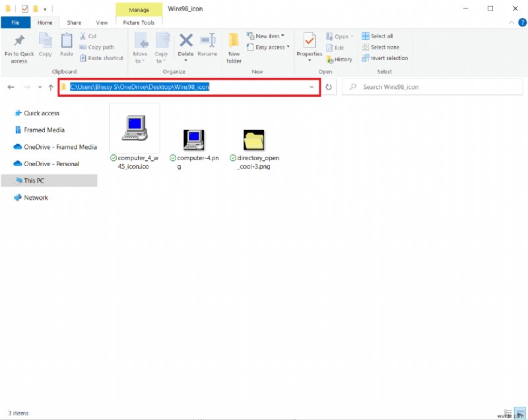Screen dimensions: 528x420
Task: Click Select all
Action: click(377, 36)
